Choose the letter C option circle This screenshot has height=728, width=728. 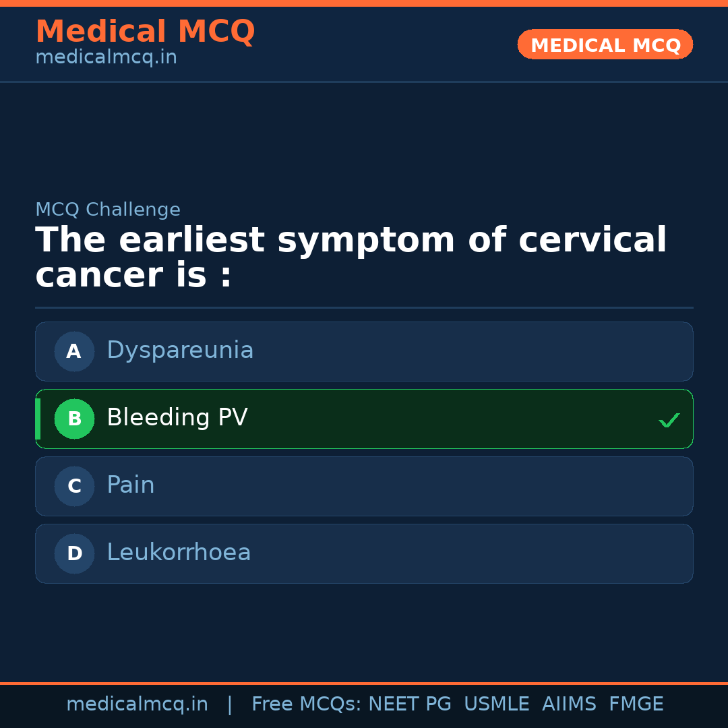click(x=74, y=486)
